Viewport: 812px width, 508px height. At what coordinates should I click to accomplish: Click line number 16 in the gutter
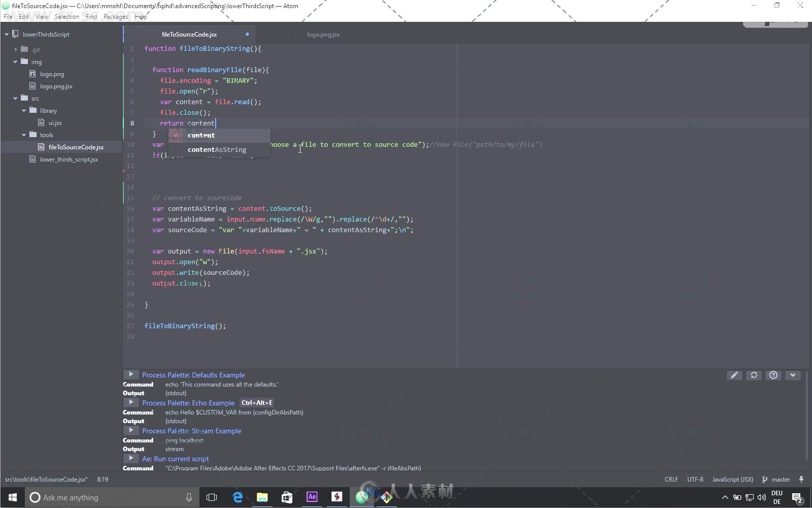click(x=130, y=208)
